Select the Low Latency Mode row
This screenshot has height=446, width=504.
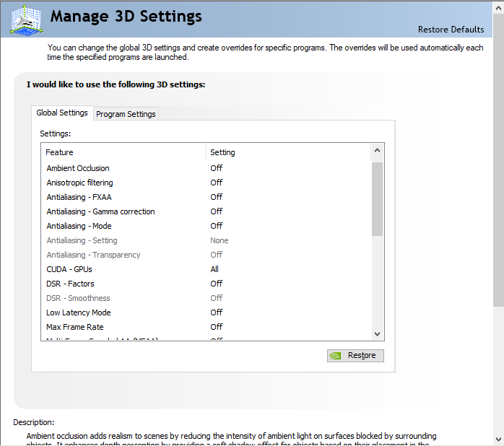point(206,312)
